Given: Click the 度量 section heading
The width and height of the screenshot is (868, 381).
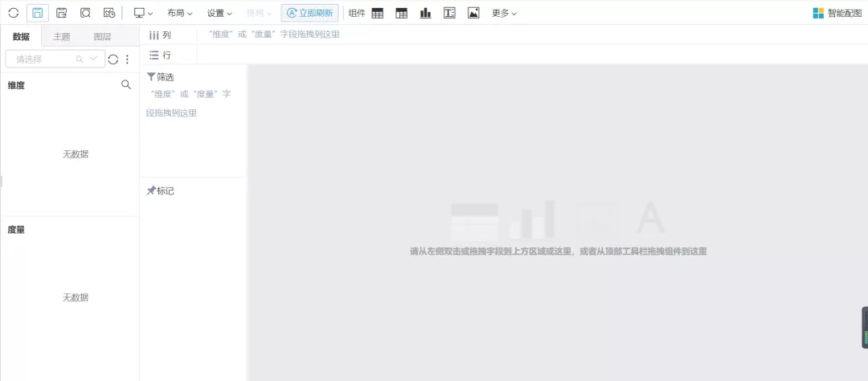Looking at the screenshot, I should click(x=16, y=229).
